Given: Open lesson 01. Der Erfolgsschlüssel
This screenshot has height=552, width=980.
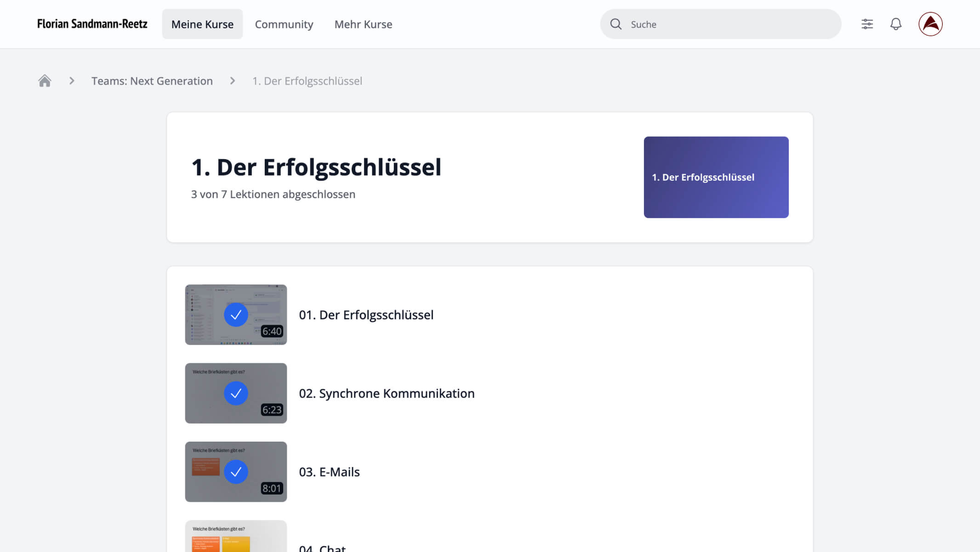Looking at the screenshot, I should click(x=366, y=315).
